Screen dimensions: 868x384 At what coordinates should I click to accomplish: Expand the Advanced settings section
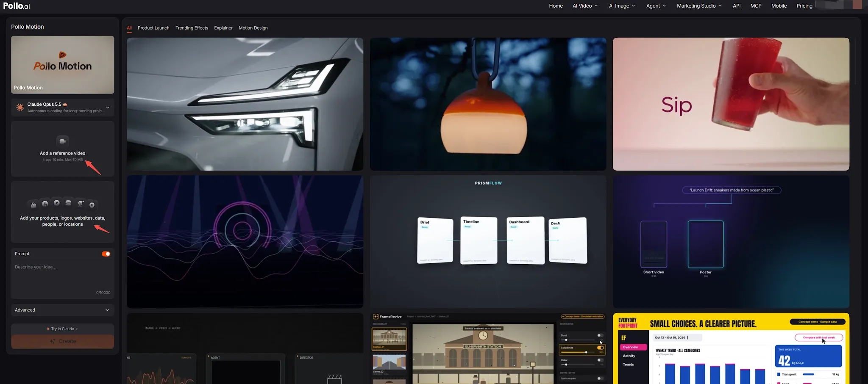coord(63,310)
